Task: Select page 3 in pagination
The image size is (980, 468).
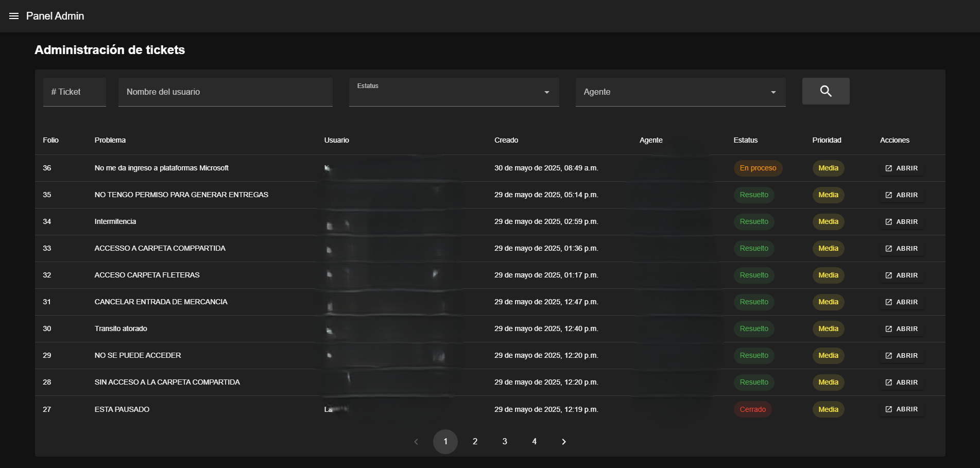Action: pyautogui.click(x=505, y=442)
